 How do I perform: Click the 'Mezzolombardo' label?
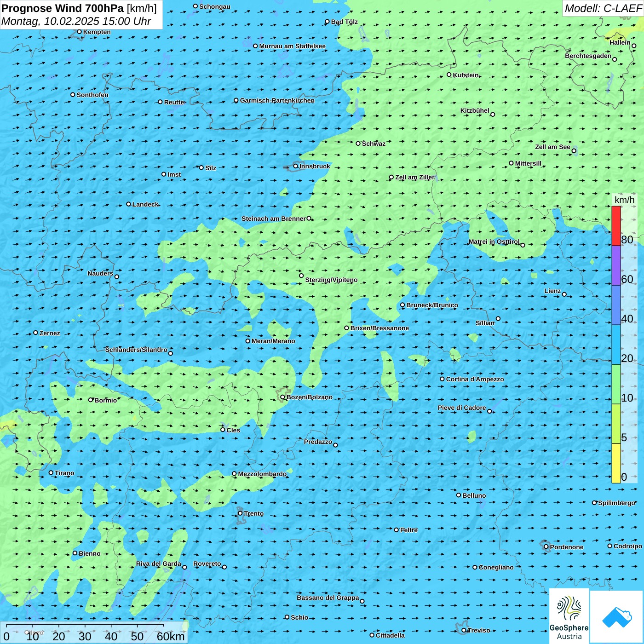tap(262, 474)
